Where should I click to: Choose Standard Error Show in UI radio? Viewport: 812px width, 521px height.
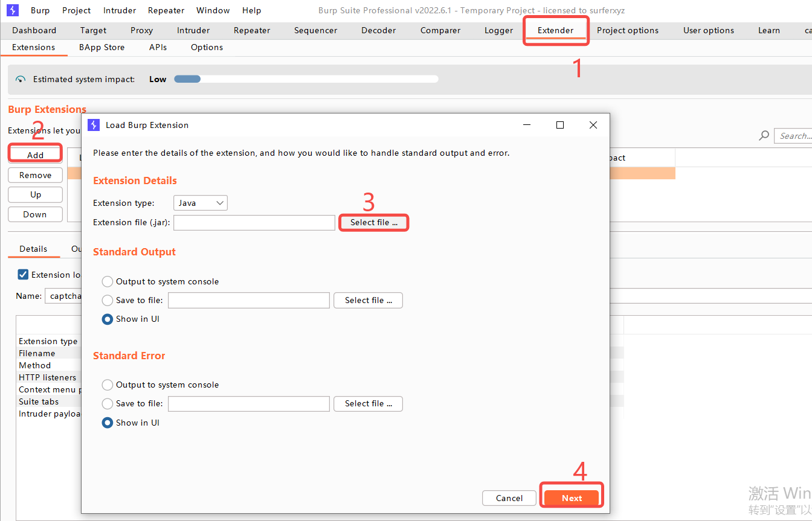[x=108, y=423]
